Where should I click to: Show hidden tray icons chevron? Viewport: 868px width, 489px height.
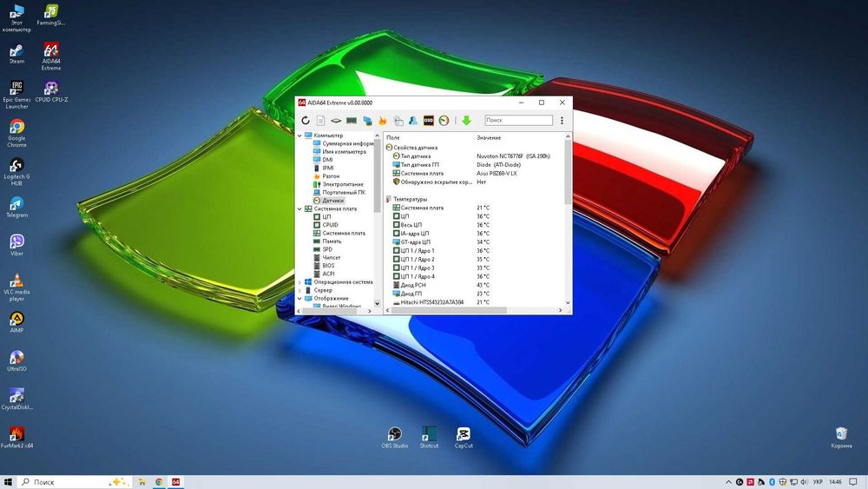[x=728, y=482]
